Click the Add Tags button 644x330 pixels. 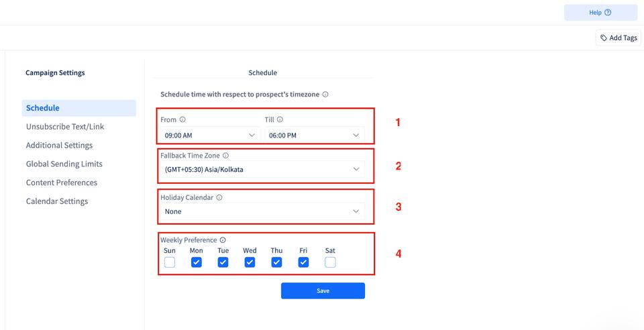(x=618, y=38)
